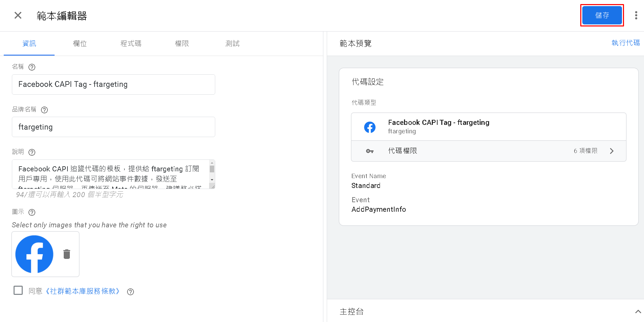The height and width of the screenshot is (322, 644).
Task: Click help icon next to 說明
Action: [x=32, y=152]
